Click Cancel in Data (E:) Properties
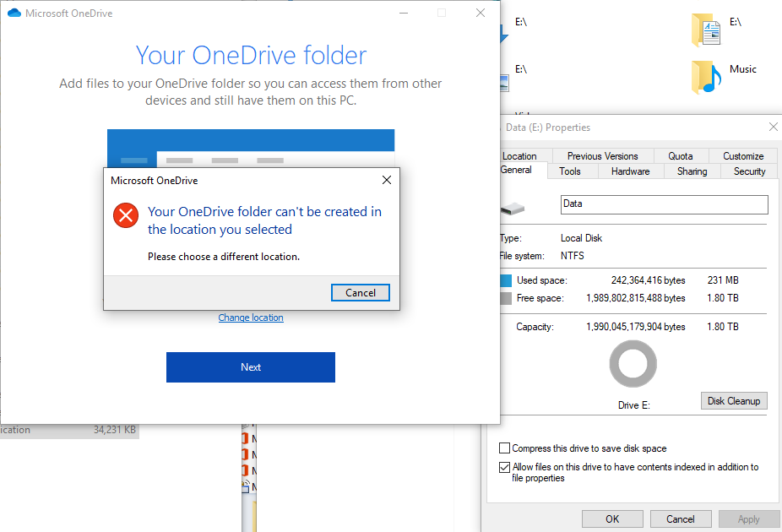The width and height of the screenshot is (782, 532). (681, 519)
